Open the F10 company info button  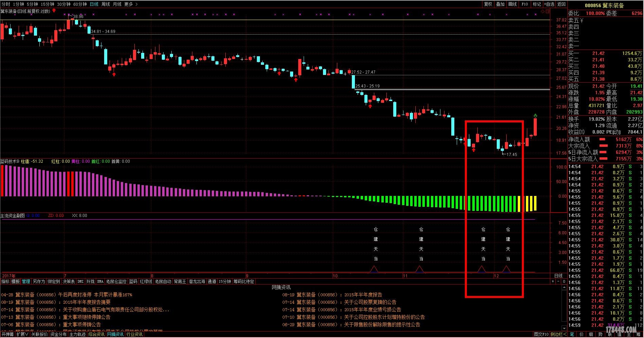point(525,4)
